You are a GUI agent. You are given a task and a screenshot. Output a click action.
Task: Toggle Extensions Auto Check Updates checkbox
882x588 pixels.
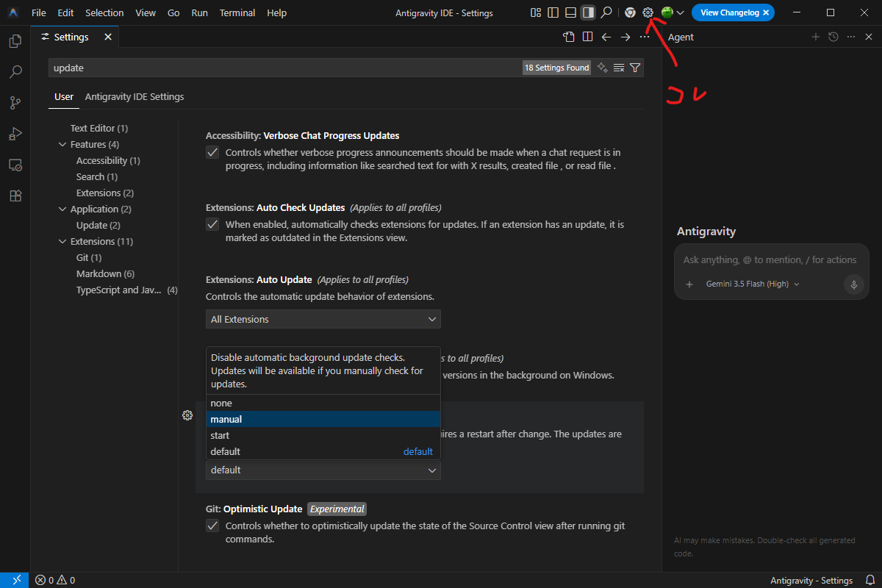point(212,224)
